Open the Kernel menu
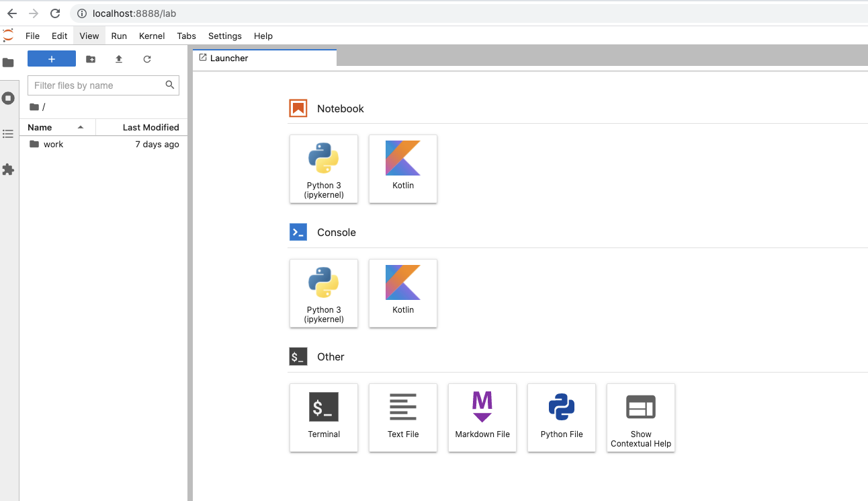The width and height of the screenshot is (868, 501). pyautogui.click(x=152, y=36)
